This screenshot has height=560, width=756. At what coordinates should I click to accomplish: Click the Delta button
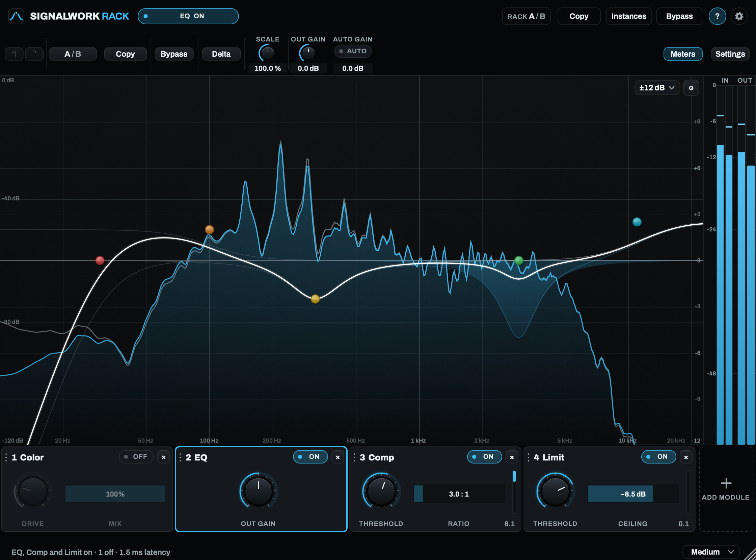pyautogui.click(x=221, y=54)
